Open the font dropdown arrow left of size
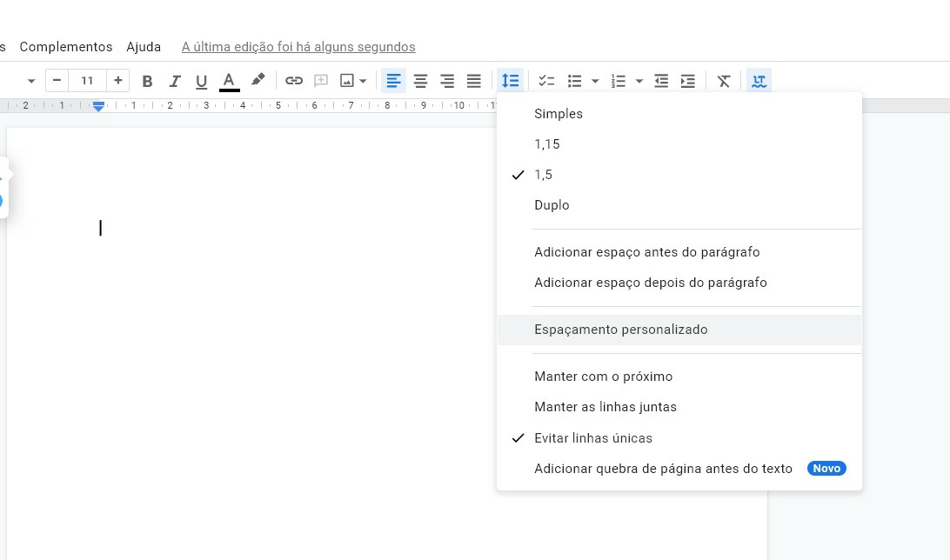Viewport: 950px width, 560px height. pyautogui.click(x=31, y=81)
